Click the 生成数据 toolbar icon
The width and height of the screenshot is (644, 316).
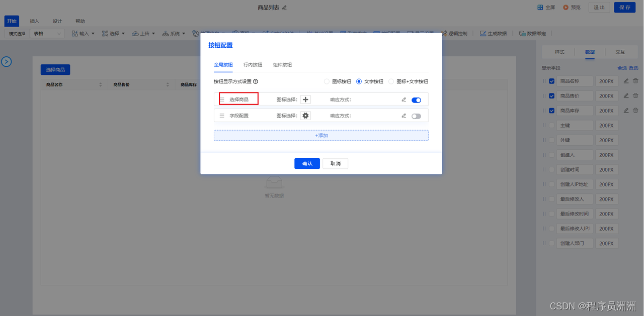(x=483, y=34)
